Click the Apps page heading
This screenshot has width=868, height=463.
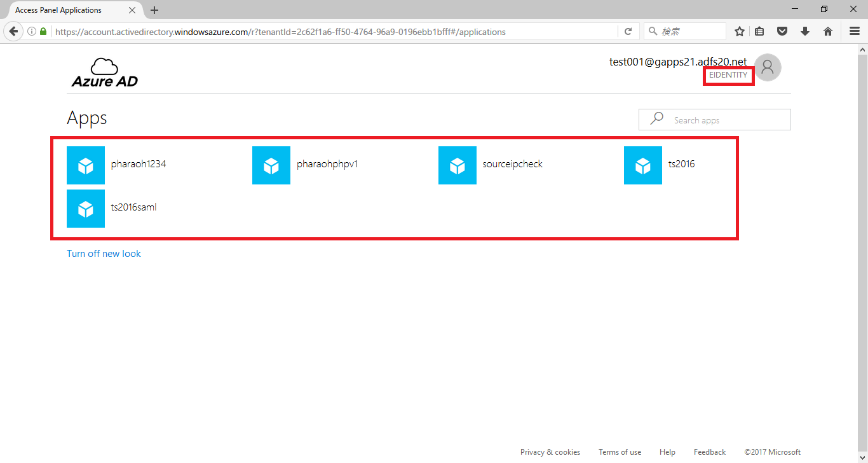[x=87, y=118]
